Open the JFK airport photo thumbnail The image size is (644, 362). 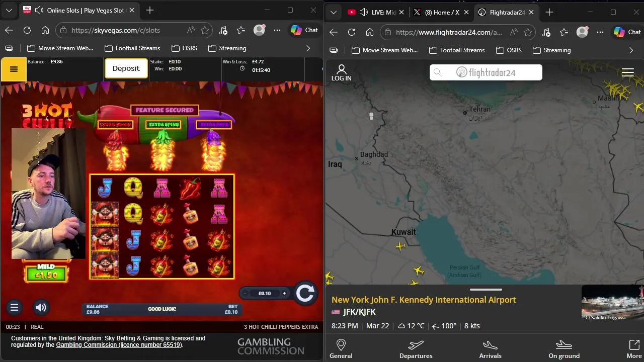(x=612, y=303)
